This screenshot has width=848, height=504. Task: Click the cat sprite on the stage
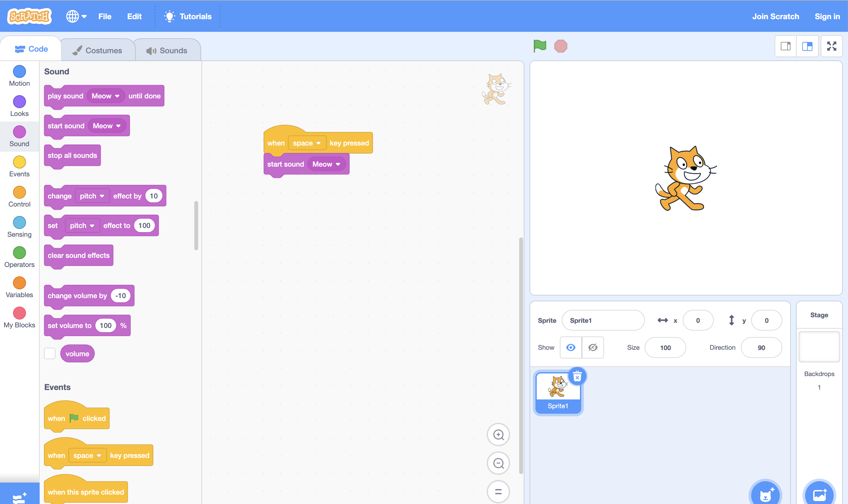tap(686, 178)
